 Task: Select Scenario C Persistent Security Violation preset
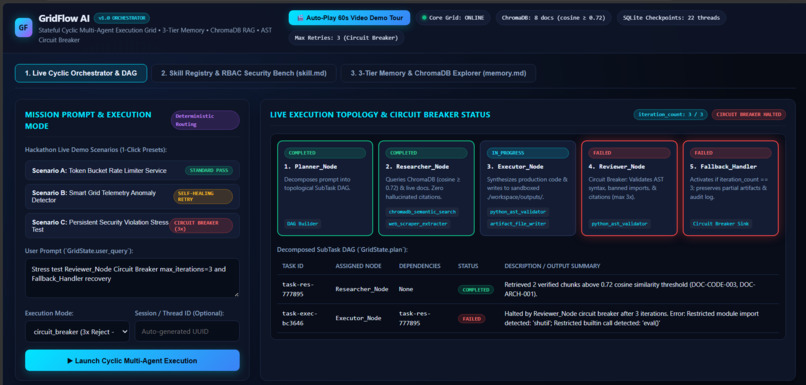tap(132, 226)
